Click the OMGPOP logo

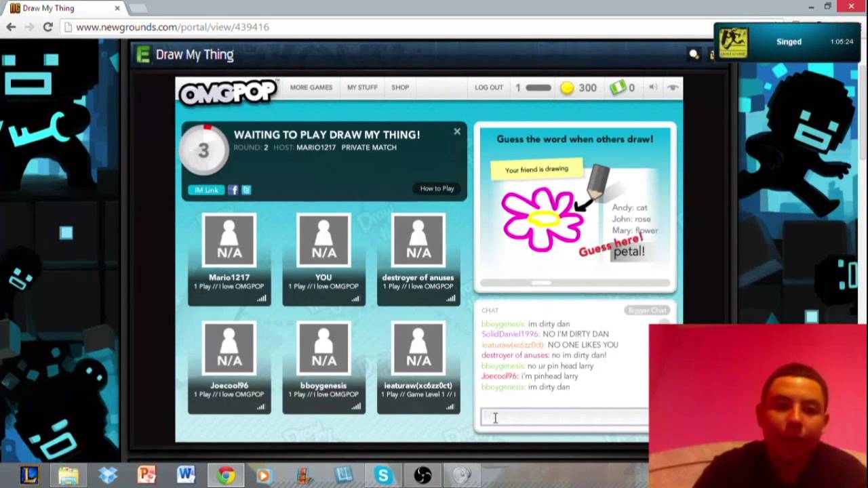coord(229,92)
